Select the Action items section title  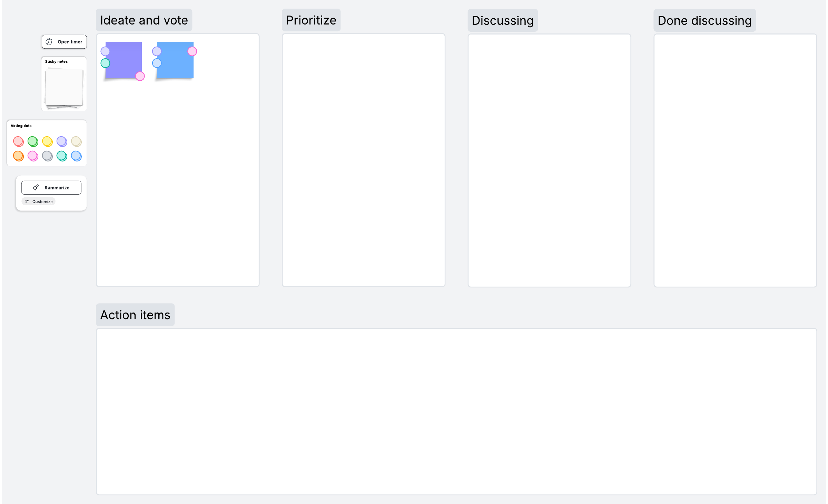(135, 315)
